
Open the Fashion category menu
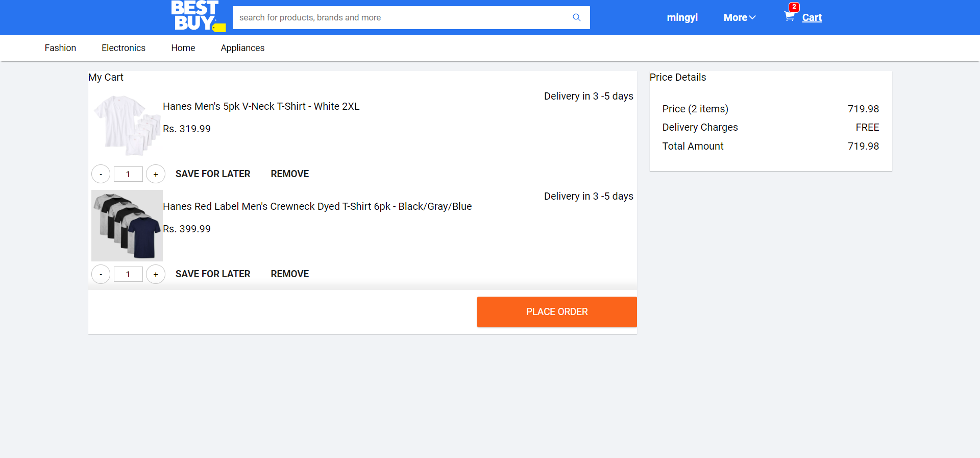(60, 48)
